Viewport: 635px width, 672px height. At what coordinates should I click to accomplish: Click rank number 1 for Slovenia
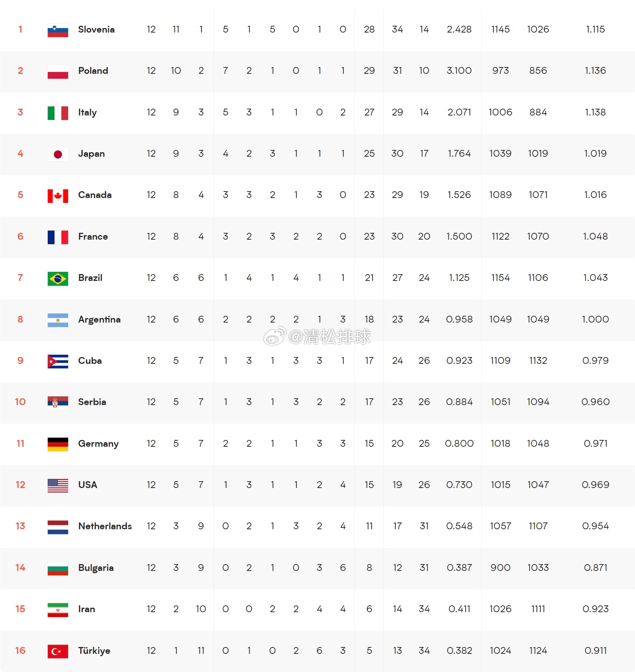[20, 30]
